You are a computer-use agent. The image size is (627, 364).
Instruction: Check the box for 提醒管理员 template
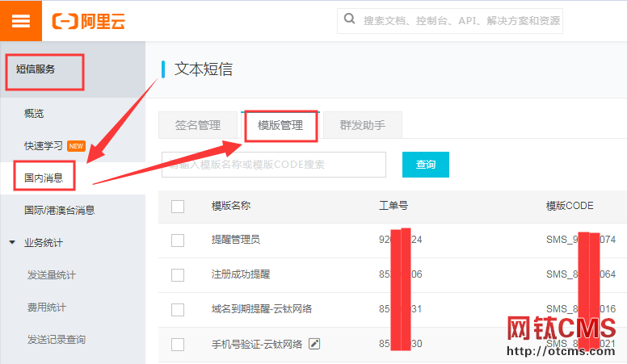[178, 241]
